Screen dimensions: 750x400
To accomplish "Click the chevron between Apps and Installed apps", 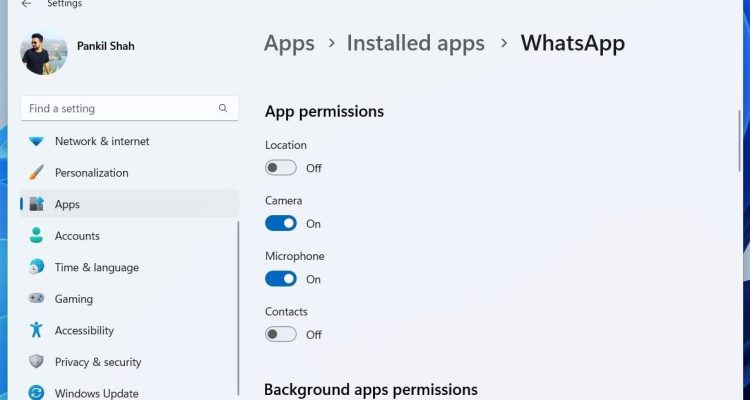I will pos(331,44).
